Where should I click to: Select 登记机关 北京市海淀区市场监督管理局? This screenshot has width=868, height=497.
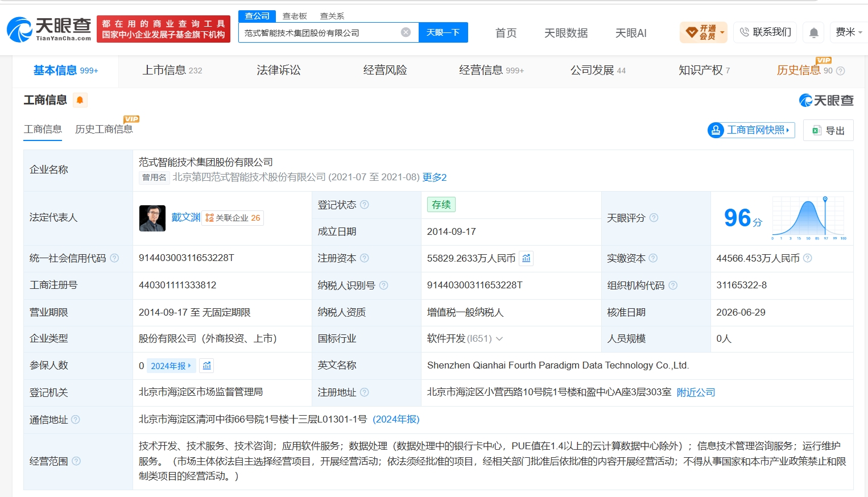pyautogui.click(x=201, y=392)
